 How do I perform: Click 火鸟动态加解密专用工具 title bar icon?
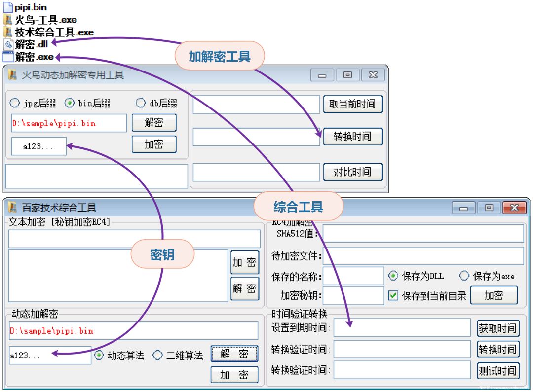[x=12, y=75]
